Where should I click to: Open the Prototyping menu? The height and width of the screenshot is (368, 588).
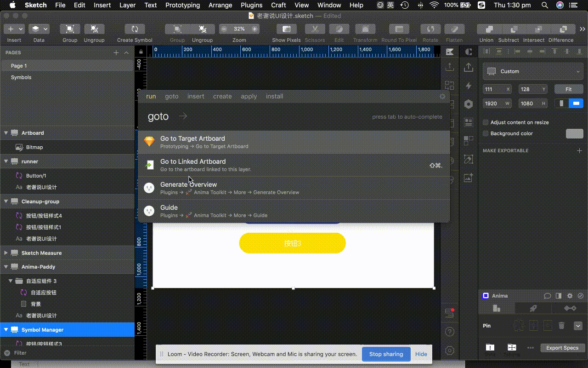[183, 5]
